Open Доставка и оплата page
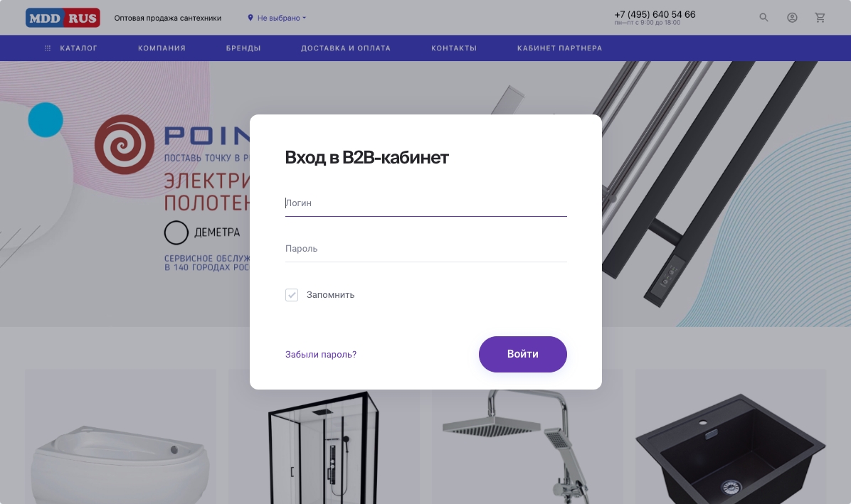The image size is (851, 504). click(346, 48)
